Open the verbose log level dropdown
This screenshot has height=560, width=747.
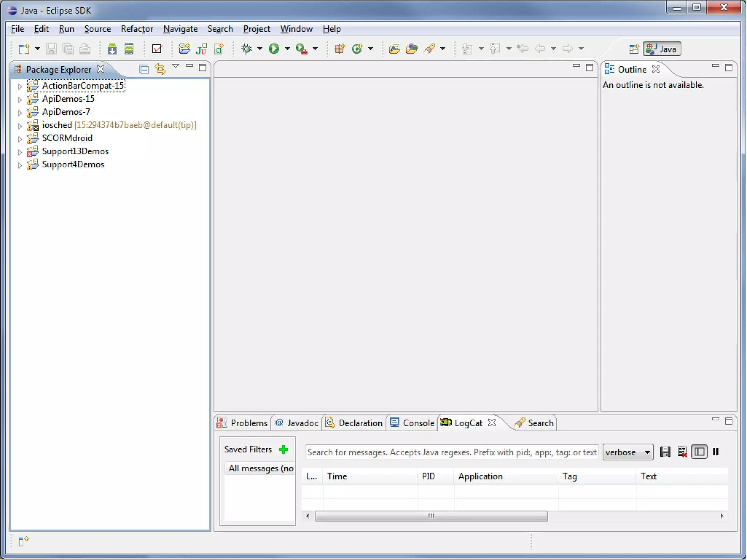click(x=627, y=452)
